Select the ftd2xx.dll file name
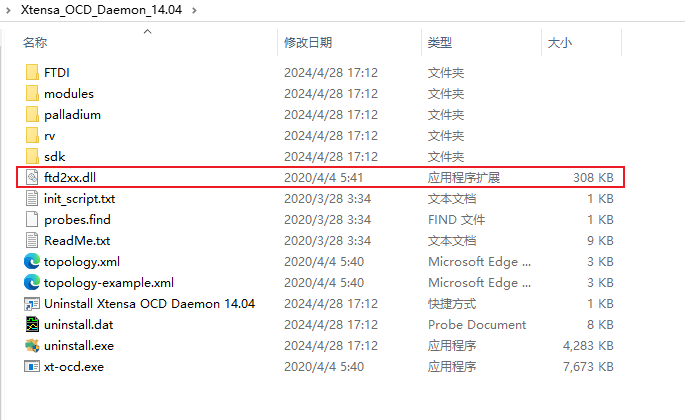Screen dimensions: 685x420 [x=70, y=177]
